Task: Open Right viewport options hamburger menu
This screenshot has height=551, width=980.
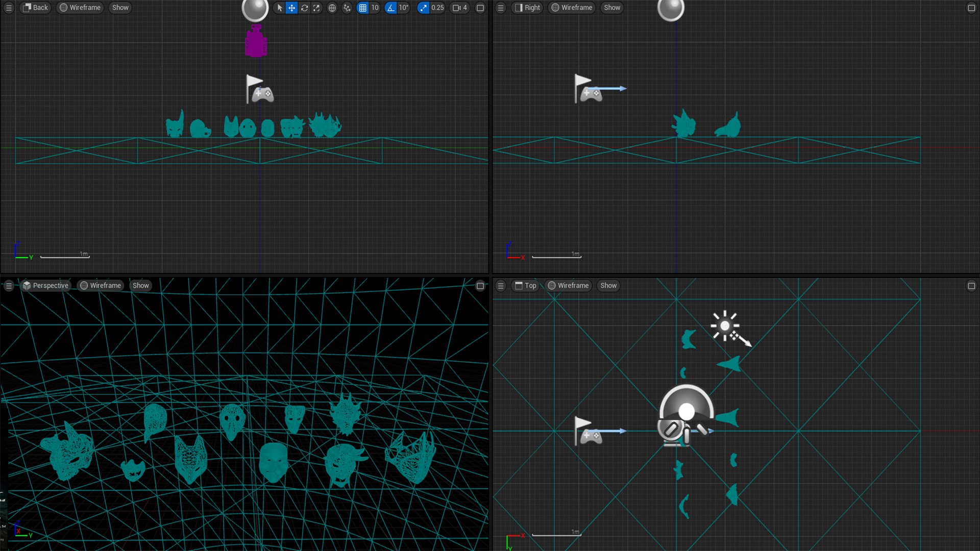Action: click(501, 8)
